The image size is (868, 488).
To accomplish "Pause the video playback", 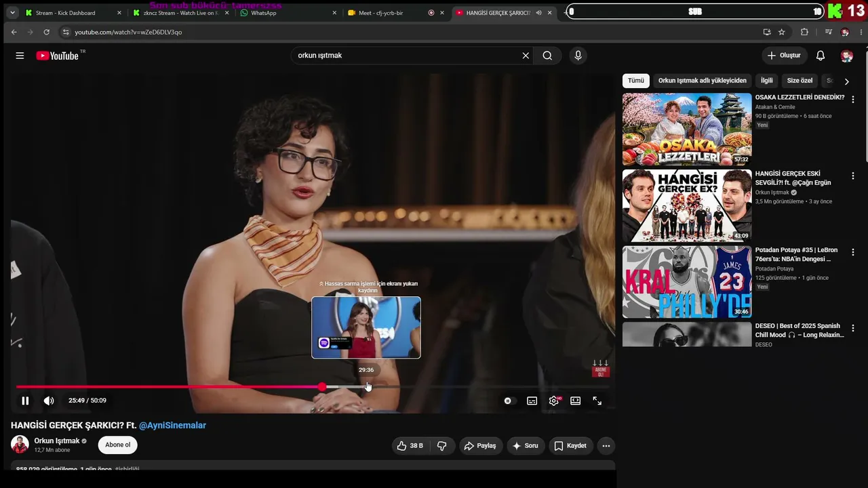I will (x=25, y=401).
